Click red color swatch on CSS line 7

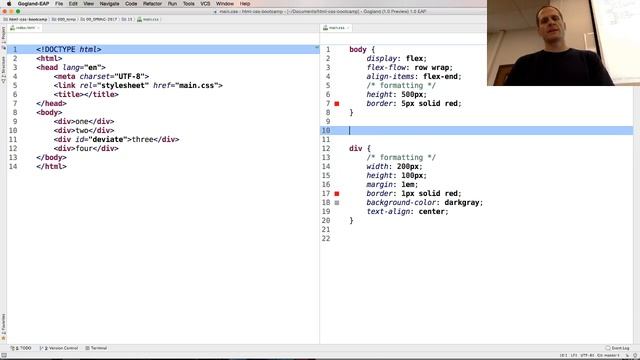(337, 104)
